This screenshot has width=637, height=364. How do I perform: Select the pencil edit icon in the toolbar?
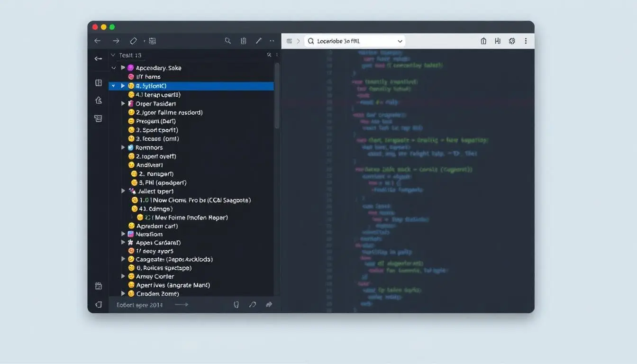click(259, 41)
